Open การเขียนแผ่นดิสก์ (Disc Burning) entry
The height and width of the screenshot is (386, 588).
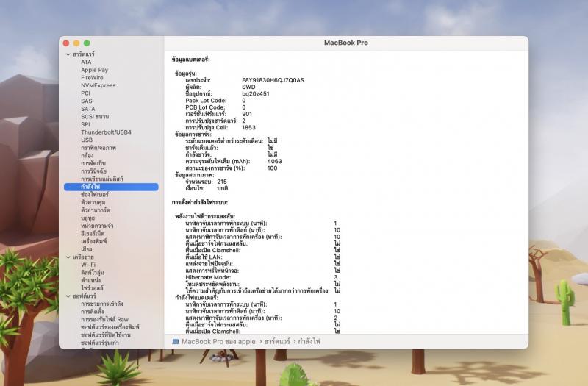(102, 179)
